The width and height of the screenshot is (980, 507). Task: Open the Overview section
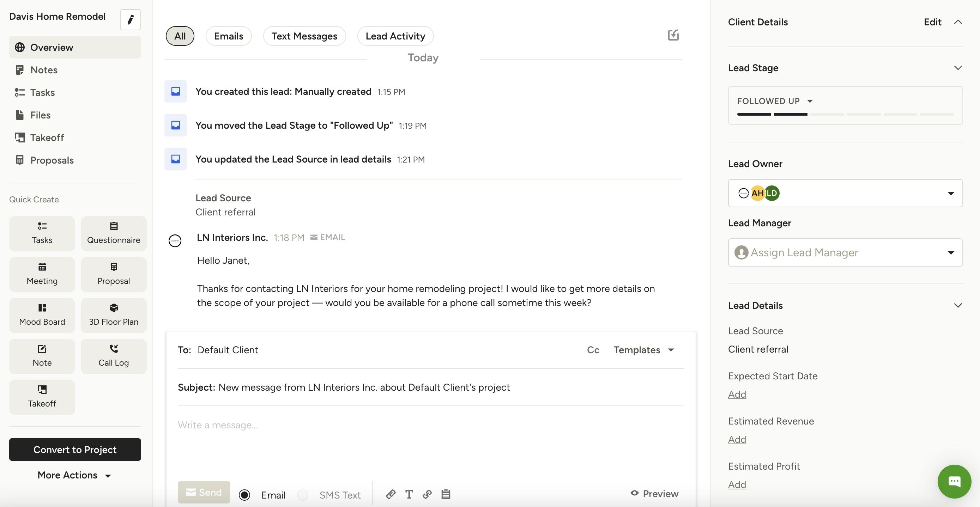pos(75,47)
